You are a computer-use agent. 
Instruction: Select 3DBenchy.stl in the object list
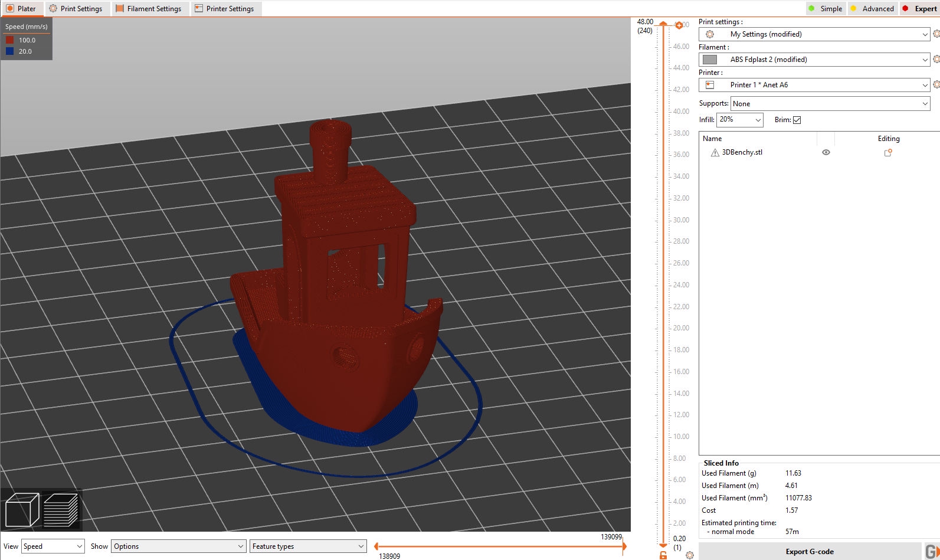pos(742,152)
